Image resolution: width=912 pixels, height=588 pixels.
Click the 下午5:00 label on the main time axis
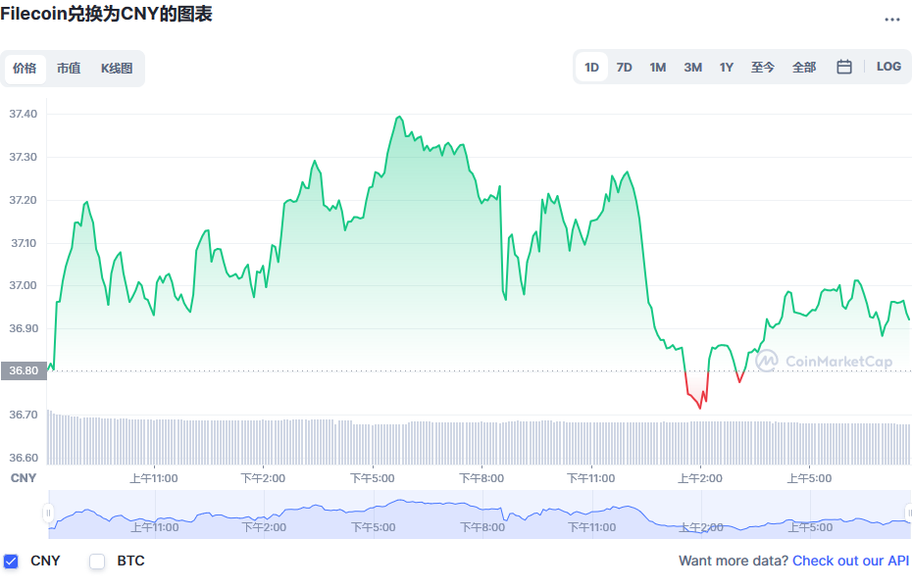point(373,478)
